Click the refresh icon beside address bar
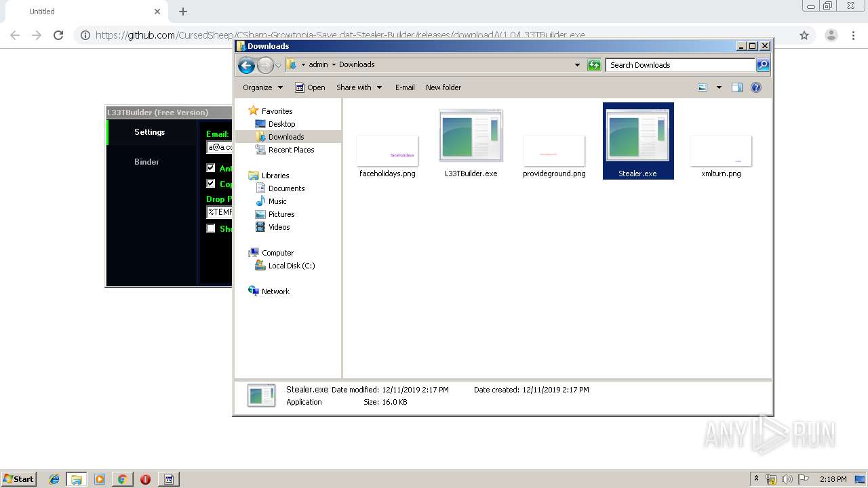868x488 pixels. [x=594, y=65]
